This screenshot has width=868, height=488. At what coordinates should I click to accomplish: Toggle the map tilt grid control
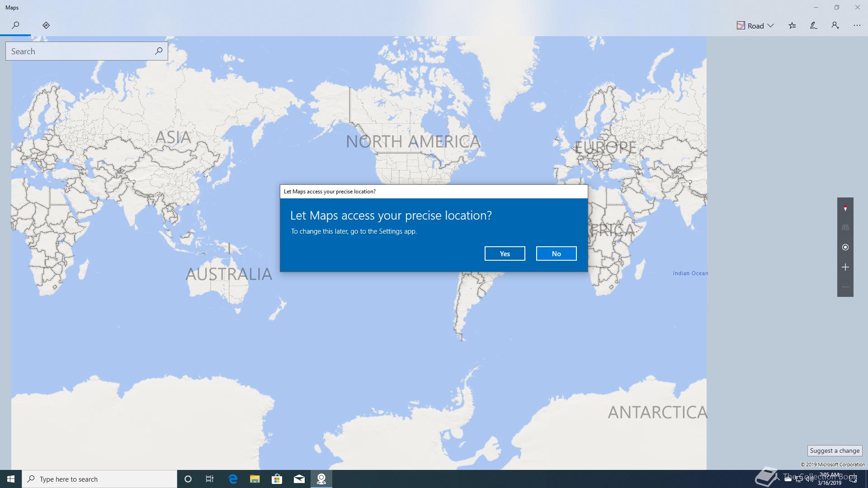click(845, 228)
